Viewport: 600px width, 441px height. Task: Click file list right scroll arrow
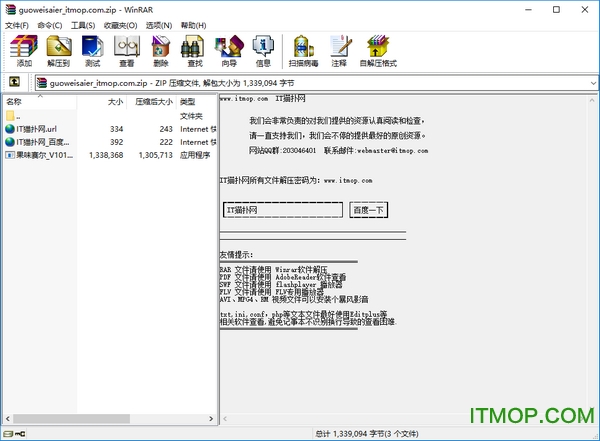(x=211, y=419)
